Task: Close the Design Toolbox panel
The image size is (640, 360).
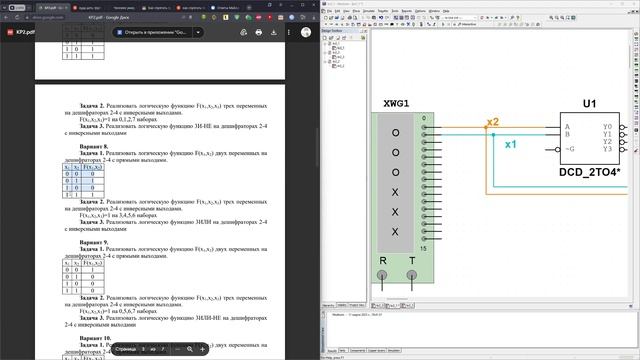Action: tap(365, 31)
